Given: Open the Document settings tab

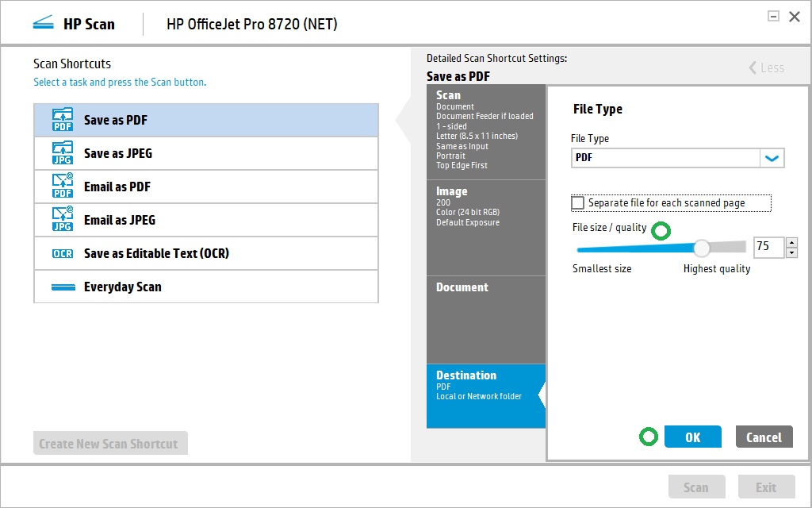Looking at the screenshot, I should click(486, 320).
